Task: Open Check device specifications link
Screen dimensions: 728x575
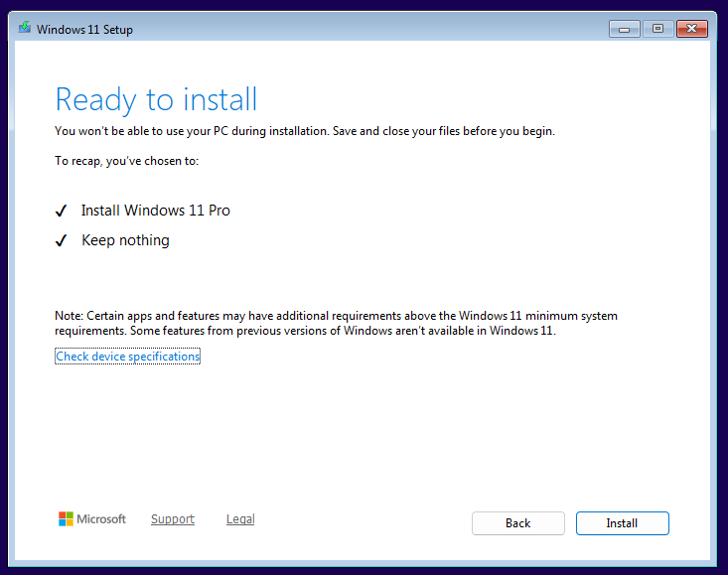Action: (128, 356)
